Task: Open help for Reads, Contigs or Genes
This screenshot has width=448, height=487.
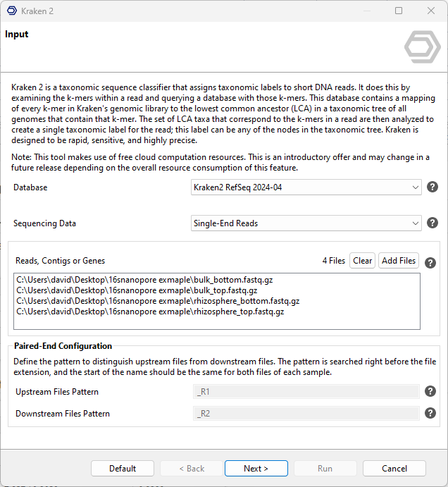Action: click(x=430, y=262)
